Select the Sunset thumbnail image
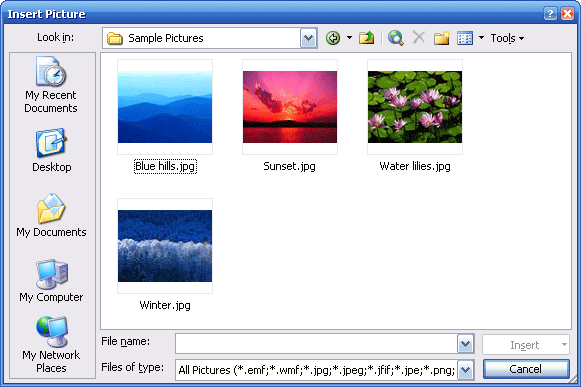Screen dimensions: 581x387 (x=290, y=107)
